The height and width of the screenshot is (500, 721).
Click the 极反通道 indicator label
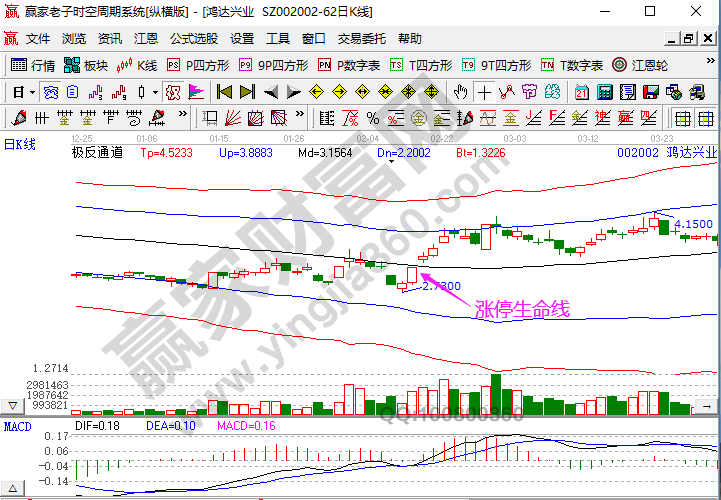[98, 153]
